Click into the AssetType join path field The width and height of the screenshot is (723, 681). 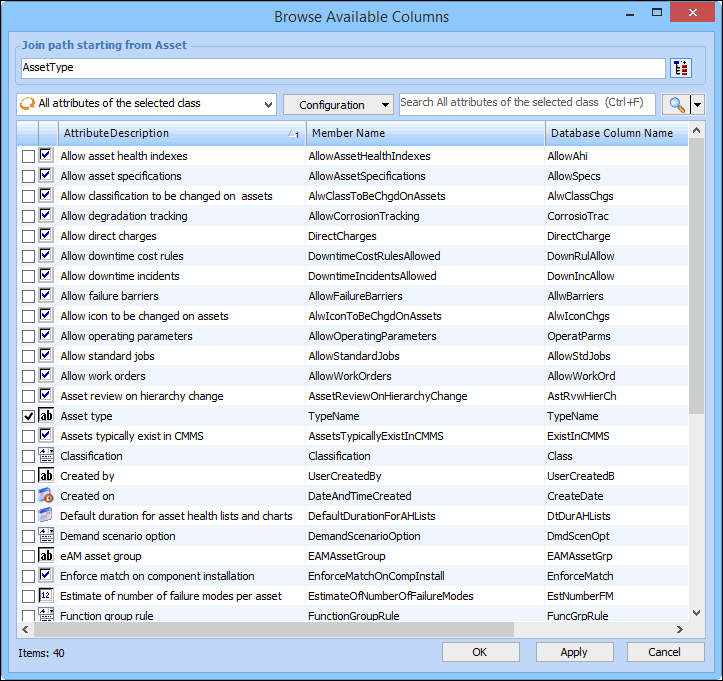(x=342, y=68)
